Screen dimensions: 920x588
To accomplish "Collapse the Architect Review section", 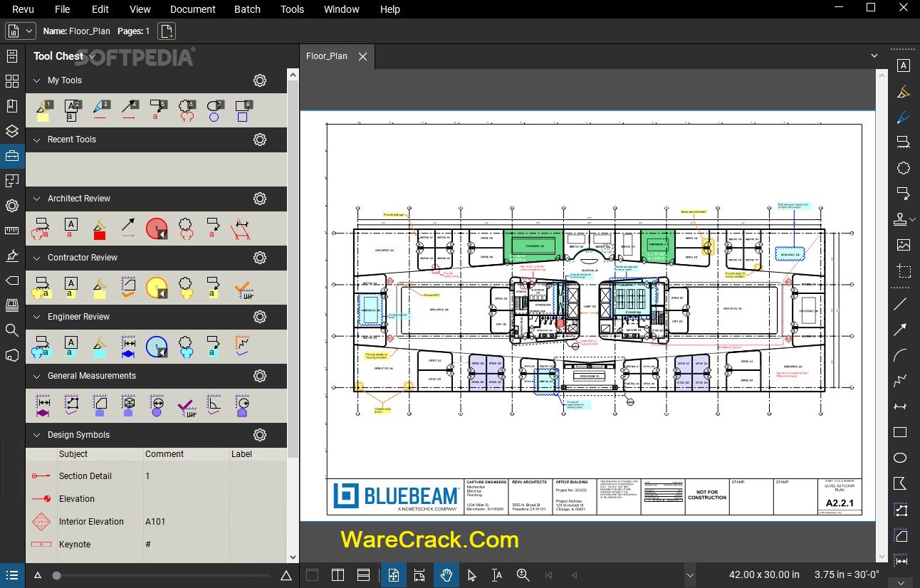I will pos(37,199).
